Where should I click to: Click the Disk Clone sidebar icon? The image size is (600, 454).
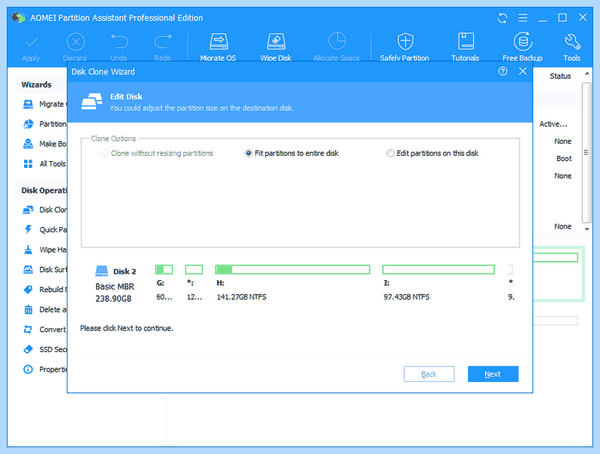(28, 210)
